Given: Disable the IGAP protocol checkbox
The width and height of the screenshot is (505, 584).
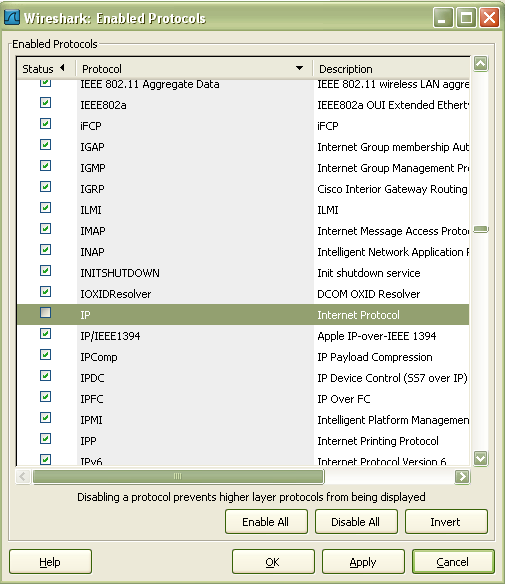Looking at the screenshot, I should pyautogui.click(x=45, y=145).
